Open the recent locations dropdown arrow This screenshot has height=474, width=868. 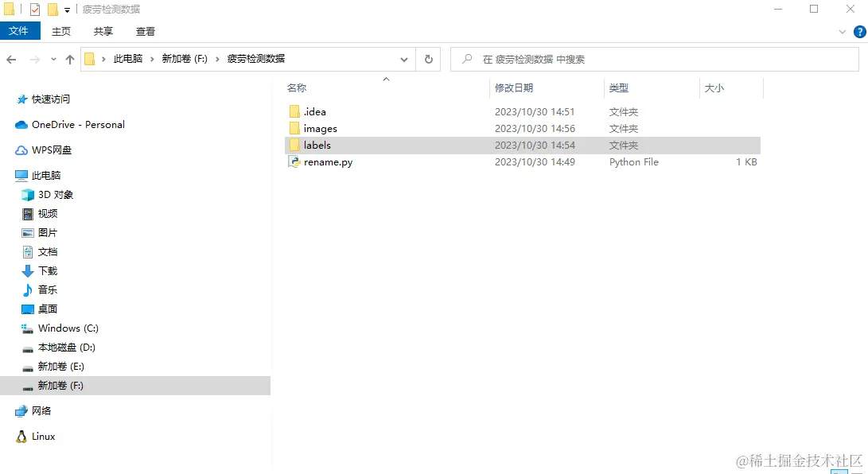point(53,59)
